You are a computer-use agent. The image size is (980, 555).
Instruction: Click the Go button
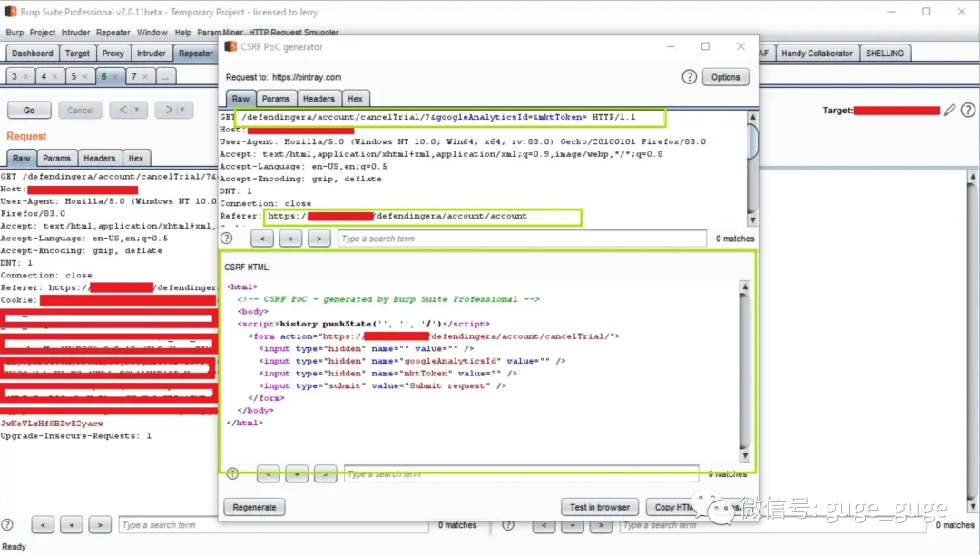click(x=29, y=110)
